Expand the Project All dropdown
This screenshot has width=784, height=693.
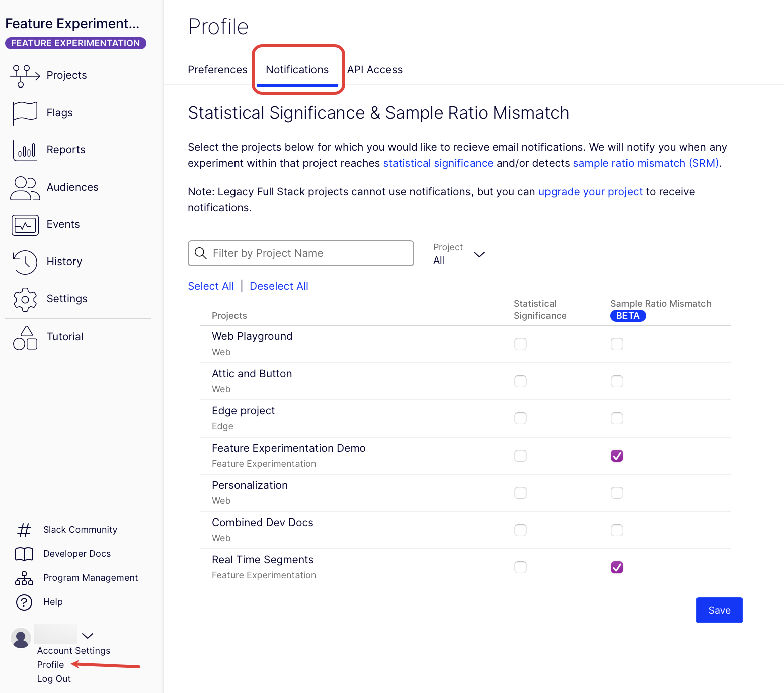pos(459,254)
